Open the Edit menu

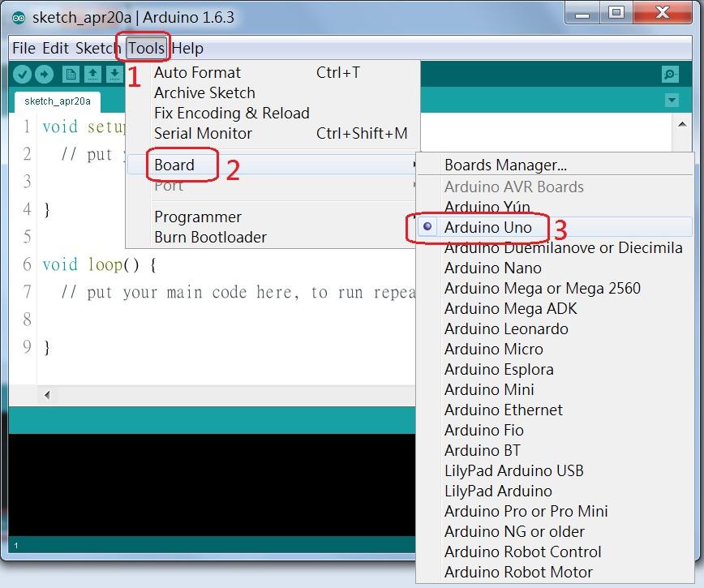(56, 48)
